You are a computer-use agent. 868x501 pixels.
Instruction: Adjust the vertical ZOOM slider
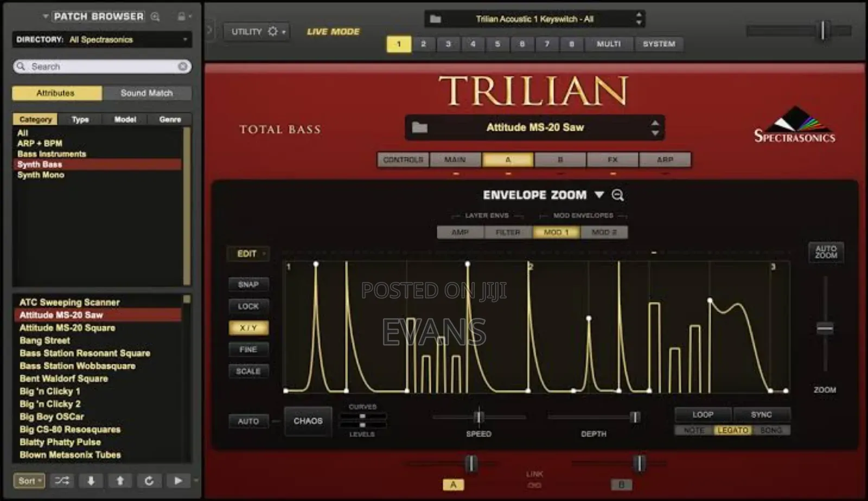click(825, 327)
